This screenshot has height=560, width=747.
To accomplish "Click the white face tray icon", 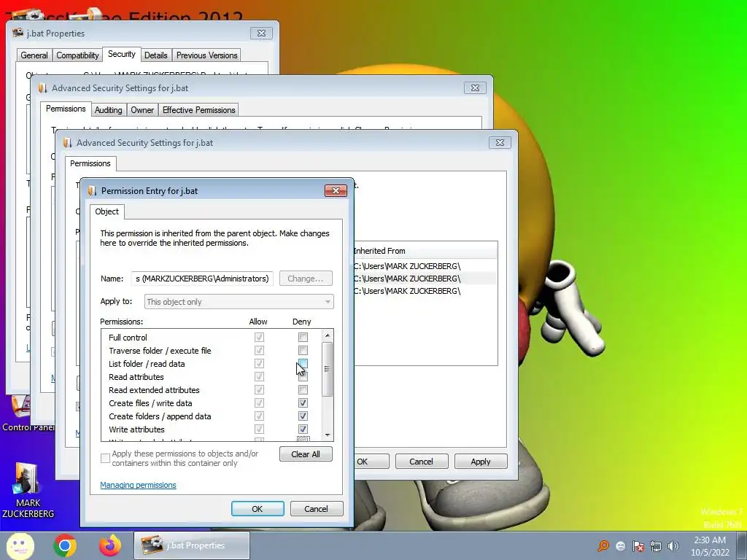I will point(621,546).
